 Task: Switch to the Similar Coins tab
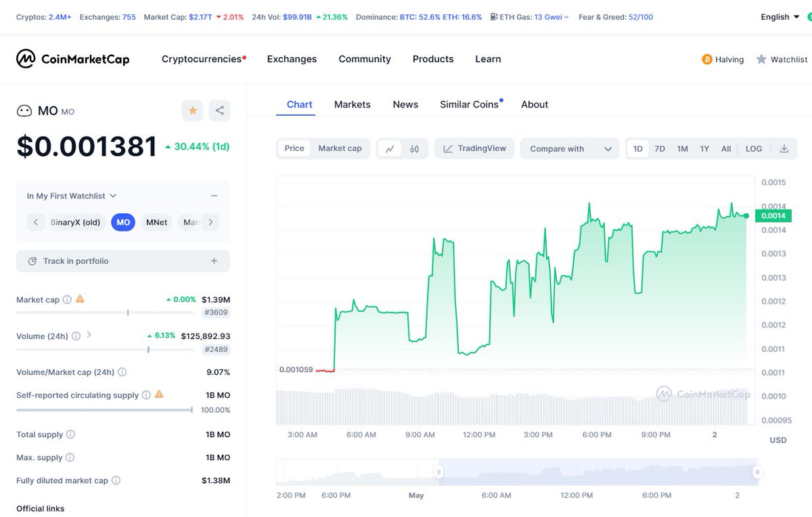click(470, 104)
